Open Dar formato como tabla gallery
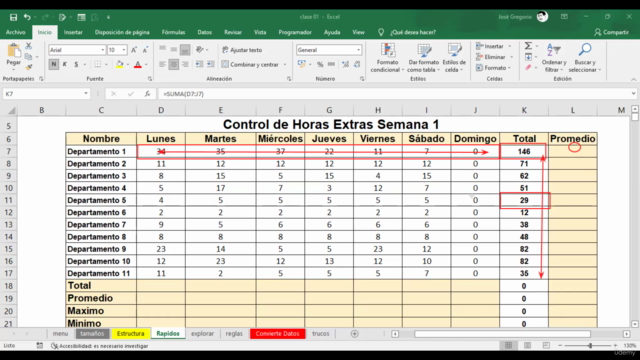Screen dimensions: 640x360 click(x=424, y=58)
